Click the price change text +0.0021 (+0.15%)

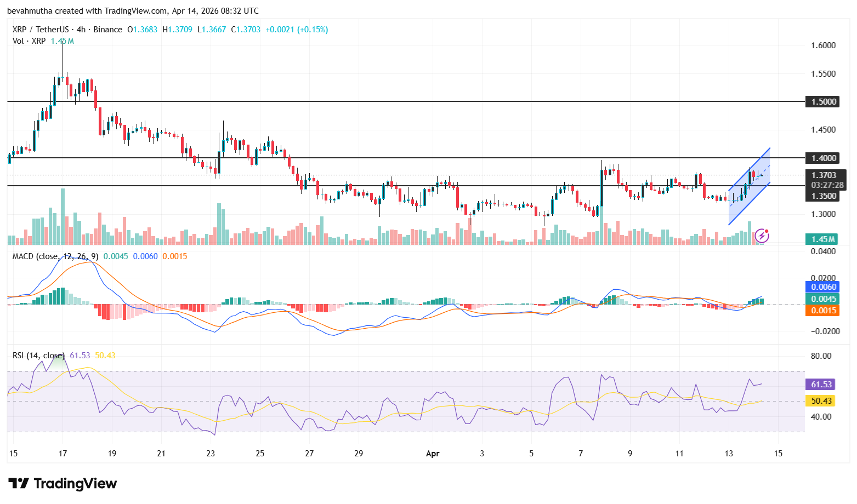296,30
